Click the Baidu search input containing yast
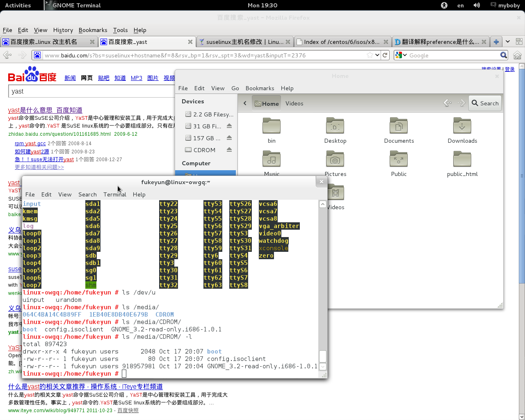The height and width of the screenshot is (420, 525). click(91, 91)
